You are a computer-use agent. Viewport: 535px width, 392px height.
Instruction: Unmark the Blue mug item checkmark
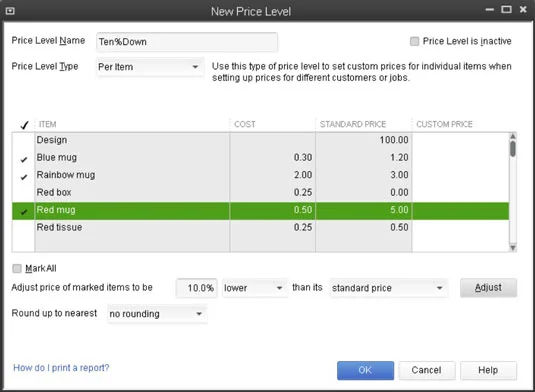click(24, 159)
